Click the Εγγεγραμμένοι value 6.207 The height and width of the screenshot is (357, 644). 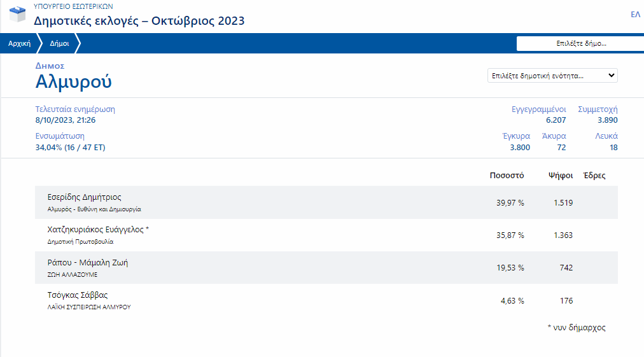point(556,120)
